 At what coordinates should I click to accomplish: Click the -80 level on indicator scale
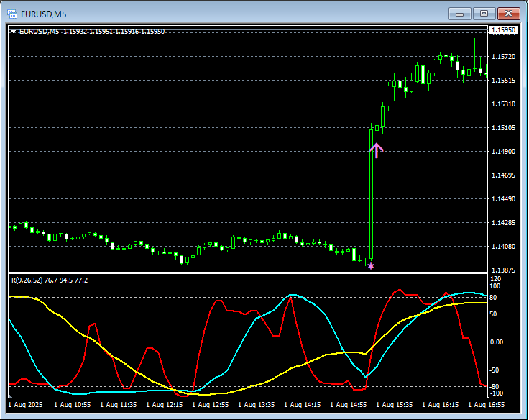point(495,387)
